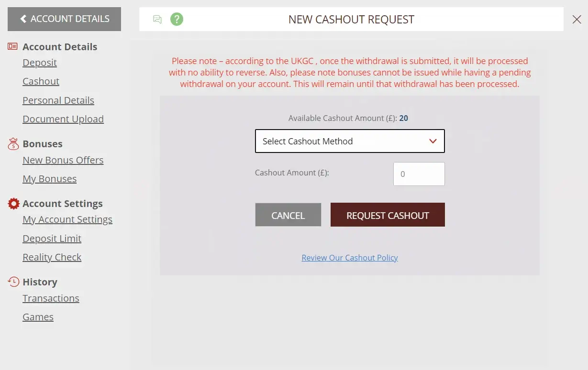Open the Transactions history section
The height and width of the screenshot is (370, 588).
click(x=51, y=298)
